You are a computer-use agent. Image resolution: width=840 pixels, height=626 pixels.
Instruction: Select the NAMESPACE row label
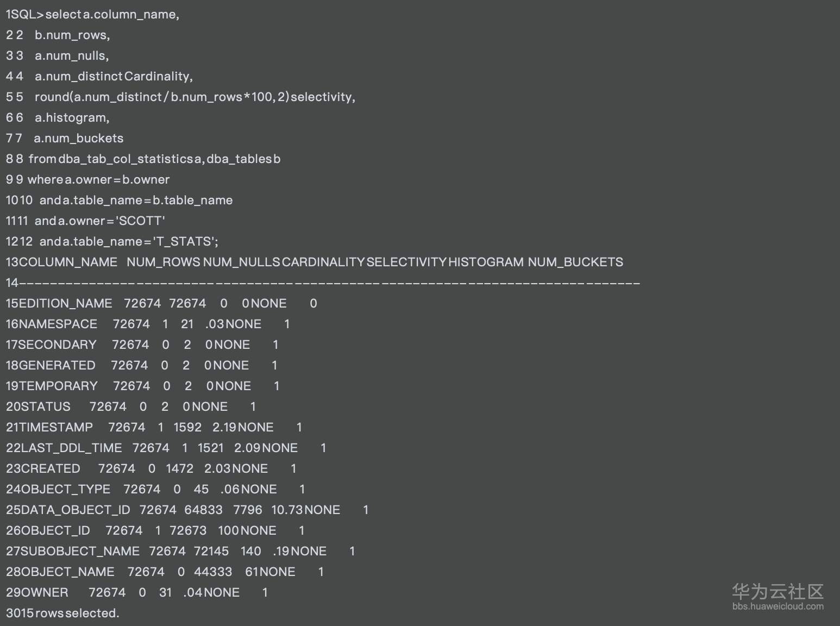click(x=58, y=324)
